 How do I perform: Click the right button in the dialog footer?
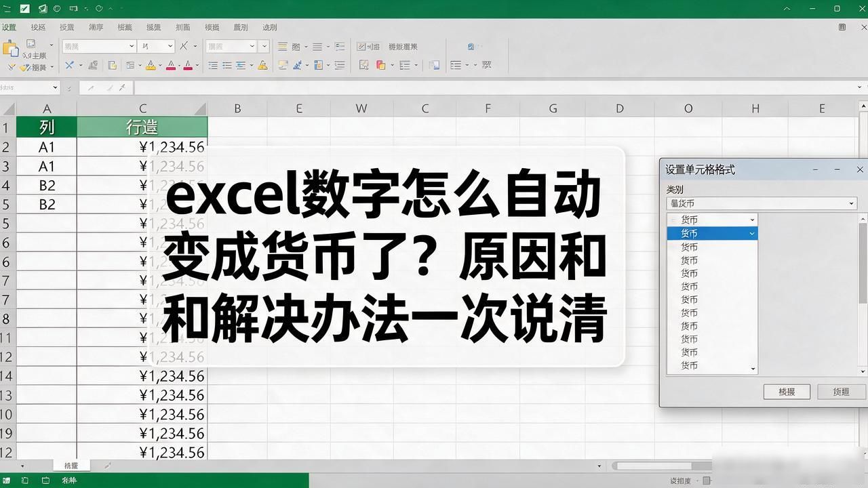[x=841, y=392]
